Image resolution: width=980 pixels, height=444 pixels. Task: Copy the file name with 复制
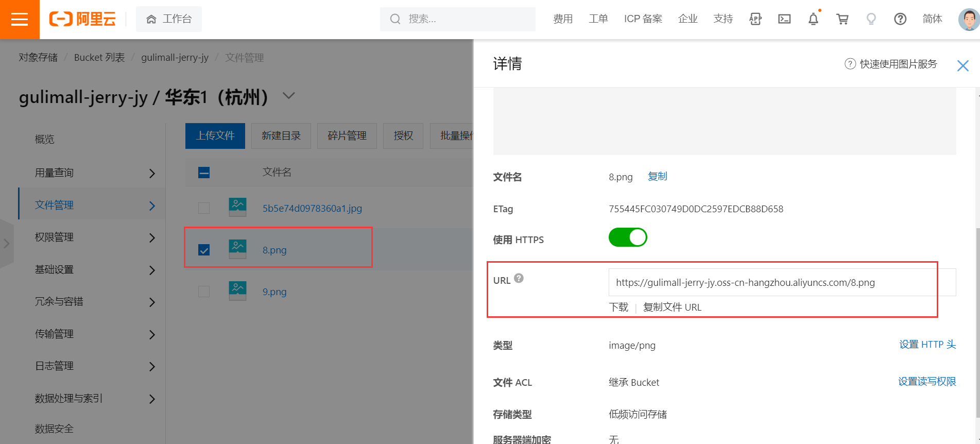(x=658, y=177)
